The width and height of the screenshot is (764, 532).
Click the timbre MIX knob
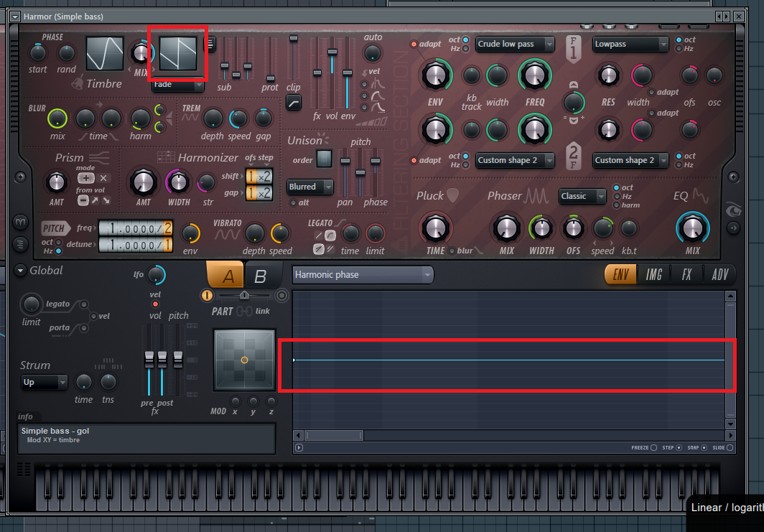[x=141, y=52]
